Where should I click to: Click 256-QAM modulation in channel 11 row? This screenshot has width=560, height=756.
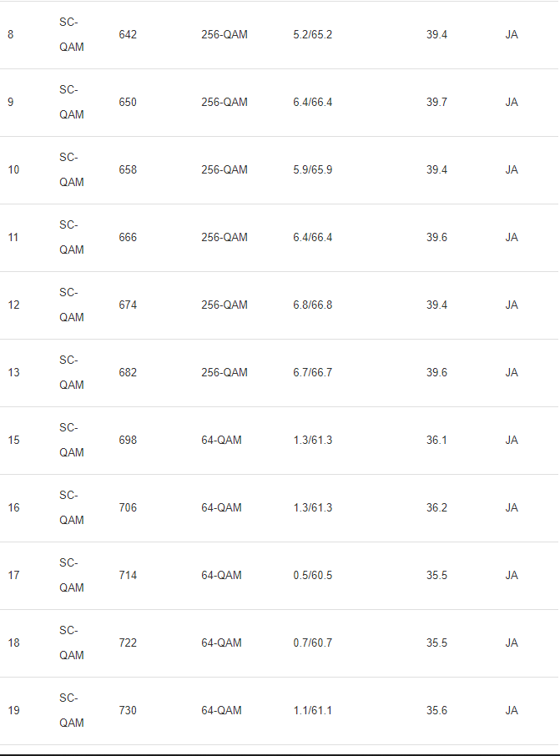coord(224,238)
